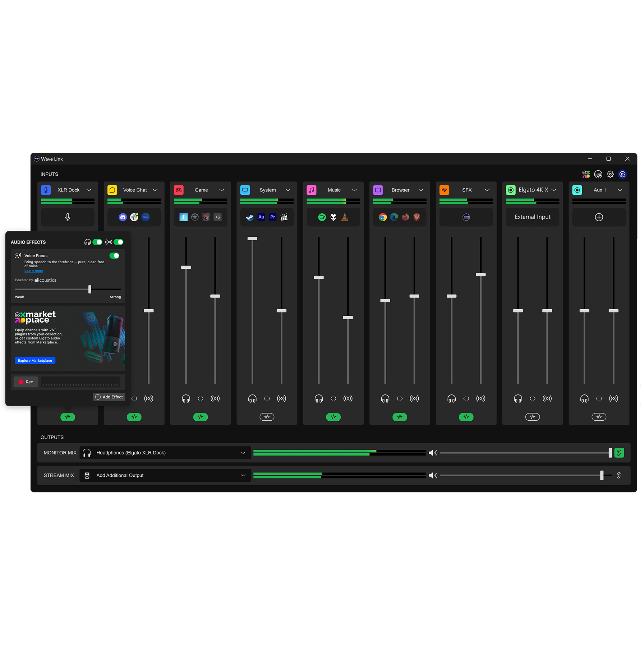Mute the Monitor Mix speaker icon
Screen dimensions: 644x661
433,453
